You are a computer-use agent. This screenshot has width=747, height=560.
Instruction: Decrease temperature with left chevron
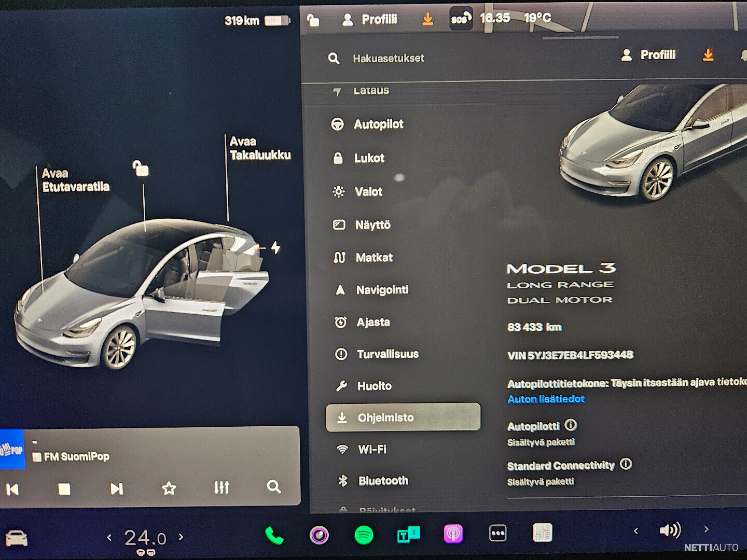109,538
